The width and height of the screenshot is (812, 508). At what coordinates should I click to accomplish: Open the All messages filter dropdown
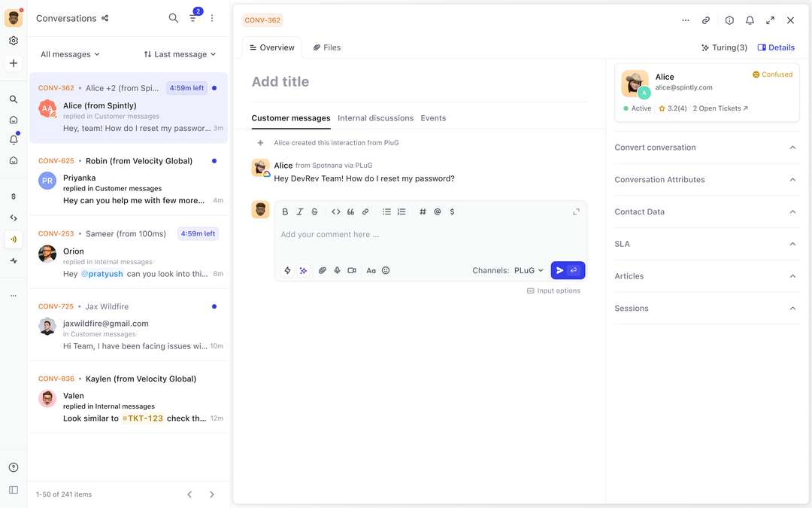click(70, 54)
